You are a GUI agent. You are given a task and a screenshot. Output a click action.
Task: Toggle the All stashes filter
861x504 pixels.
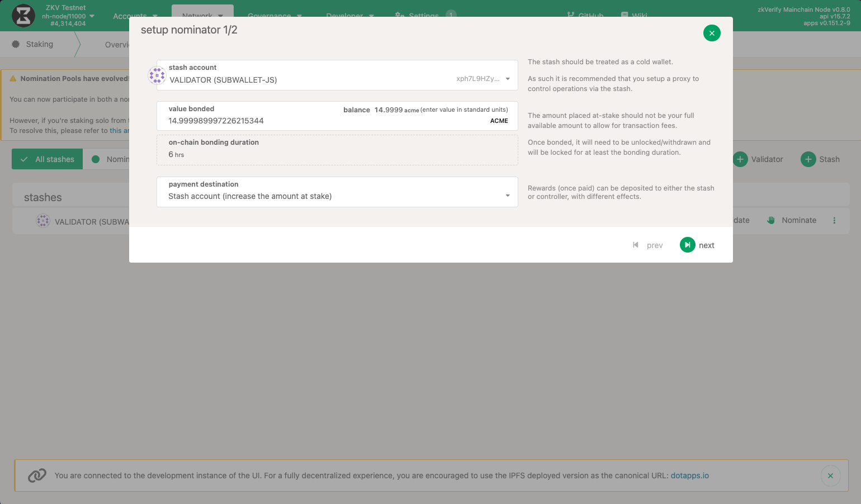click(x=48, y=159)
